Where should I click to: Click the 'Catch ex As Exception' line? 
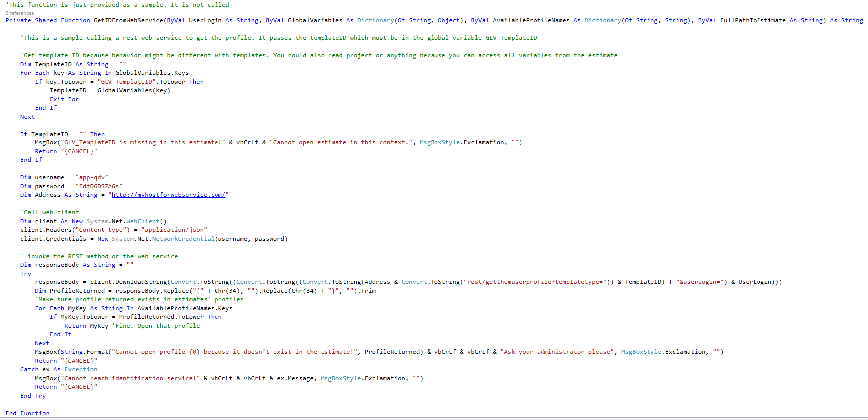point(59,369)
